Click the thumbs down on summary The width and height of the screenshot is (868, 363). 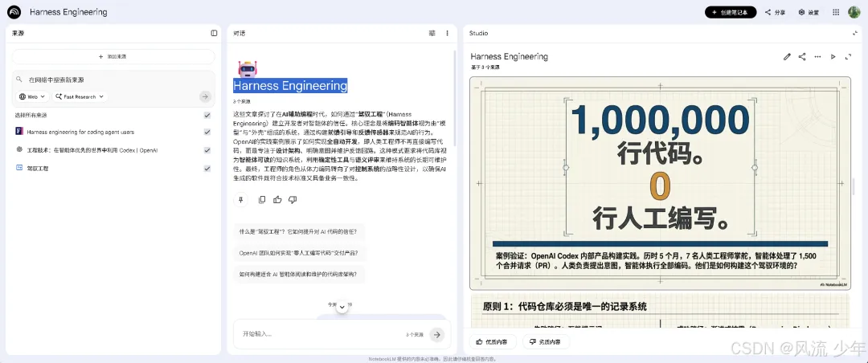click(293, 200)
